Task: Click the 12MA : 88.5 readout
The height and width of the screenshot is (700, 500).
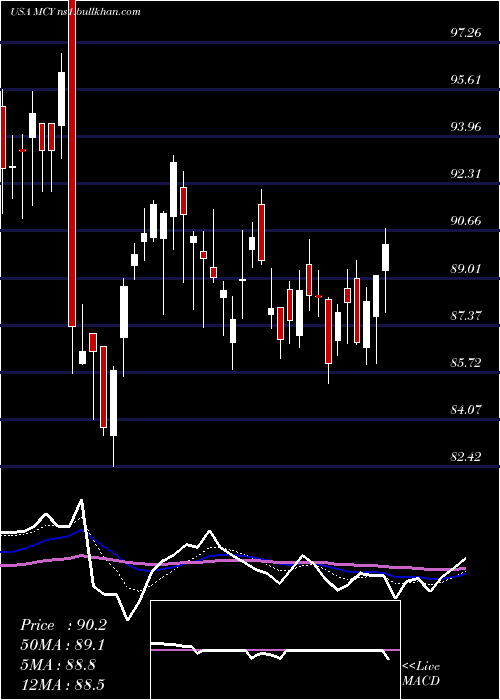Action: [62, 685]
